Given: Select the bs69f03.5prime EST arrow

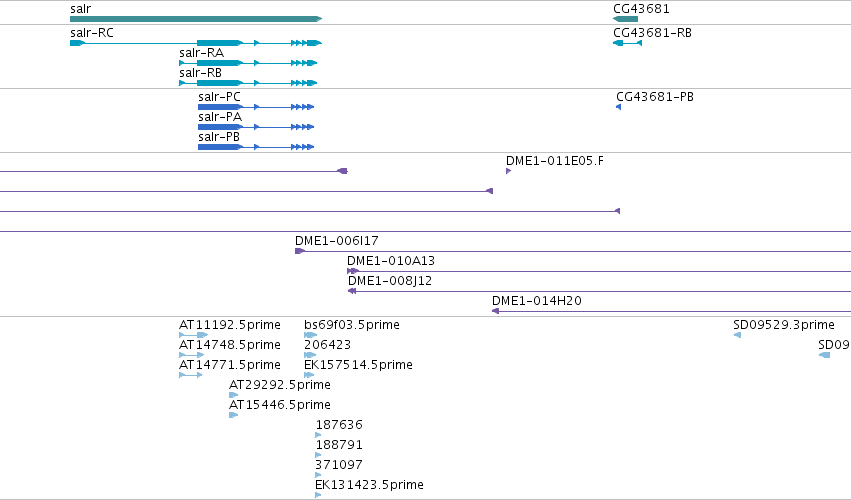Looking at the screenshot, I should point(310,335).
